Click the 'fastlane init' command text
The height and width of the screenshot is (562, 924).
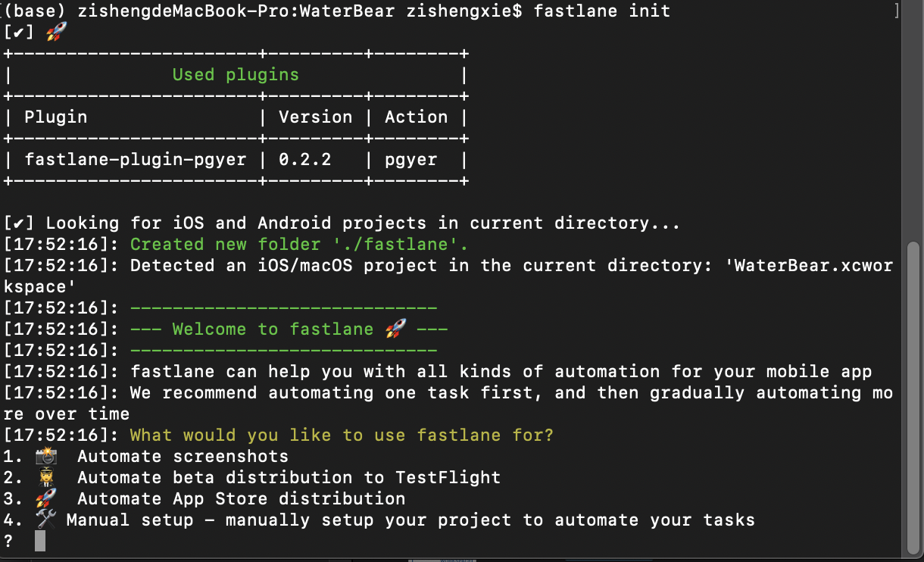click(601, 11)
